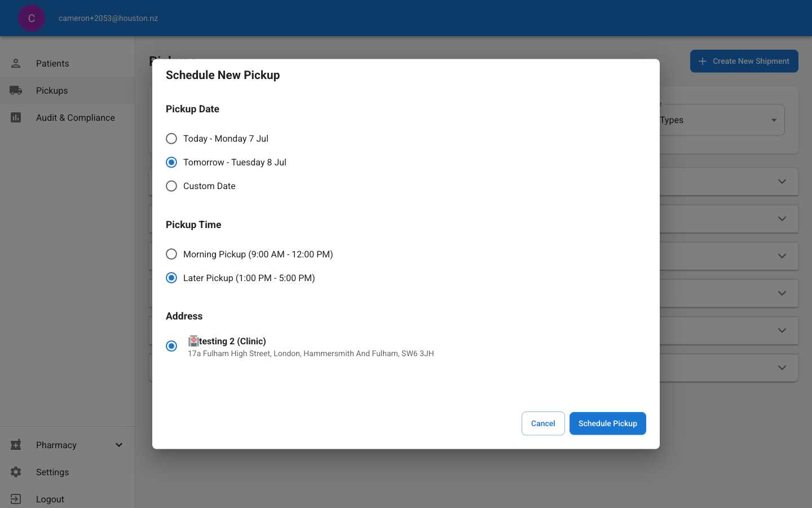Expand the Pharmacy menu chevron
The width and height of the screenshot is (812, 508).
pyautogui.click(x=119, y=445)
